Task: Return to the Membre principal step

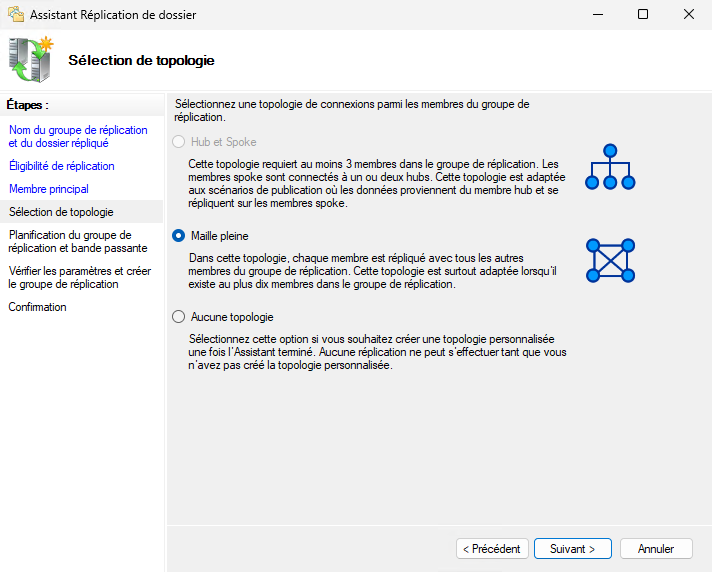Action: [x=49, y=189]
